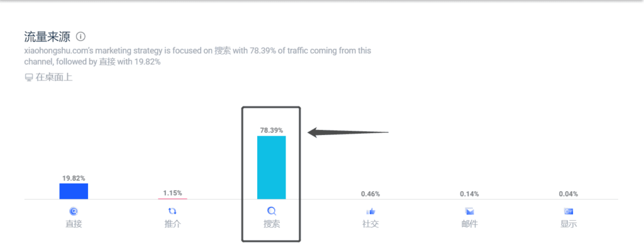Click the thin pink 推介 bar
Screen dimensions: 644x247
coord(172,199)
